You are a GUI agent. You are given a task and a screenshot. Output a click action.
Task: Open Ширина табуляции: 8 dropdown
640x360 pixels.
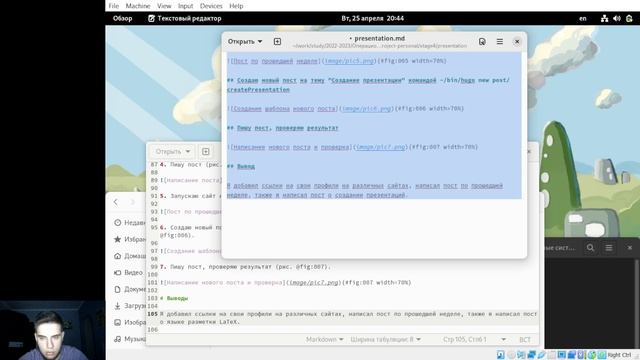[385, 339]
